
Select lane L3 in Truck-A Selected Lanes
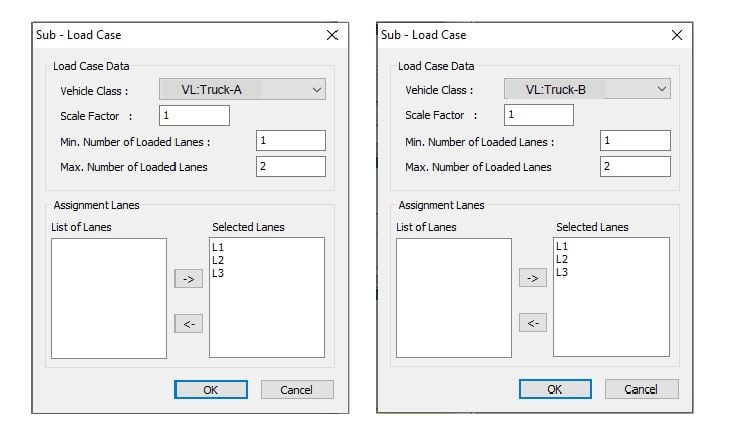(x=217, y=272)
